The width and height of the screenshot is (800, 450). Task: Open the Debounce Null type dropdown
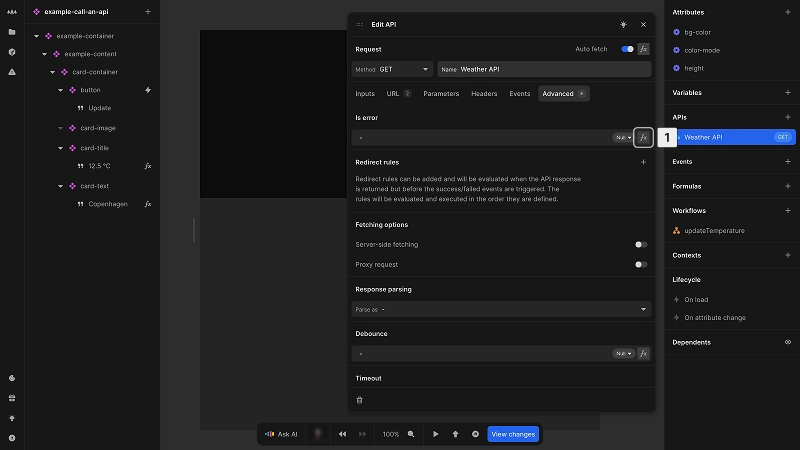tap(622, 353)
